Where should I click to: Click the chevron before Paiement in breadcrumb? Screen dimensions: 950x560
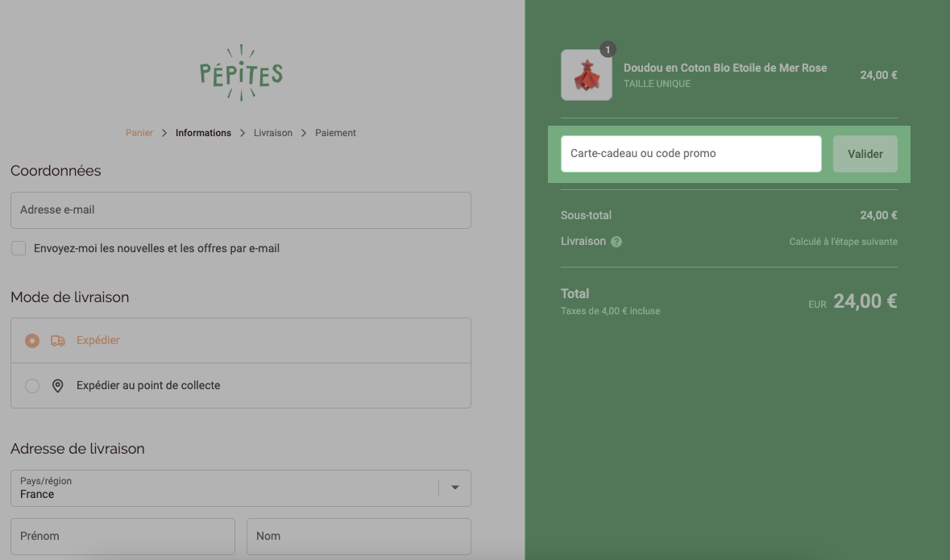pos(304,133)
